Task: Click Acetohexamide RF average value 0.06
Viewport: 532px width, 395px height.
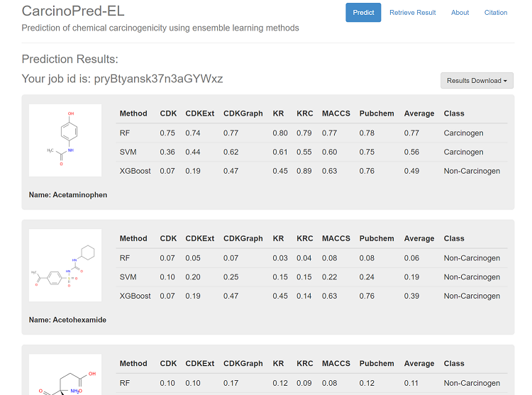Action: pos(411,258)
